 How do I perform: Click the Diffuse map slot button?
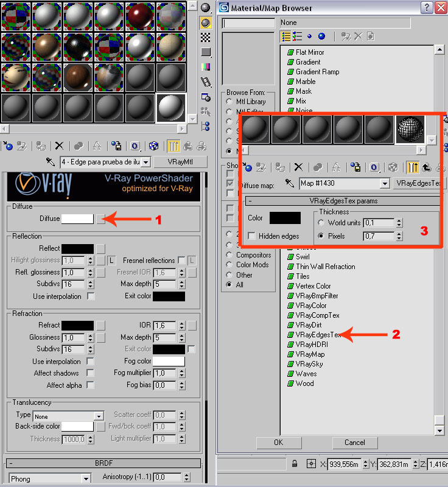click(x=100, y=219)
